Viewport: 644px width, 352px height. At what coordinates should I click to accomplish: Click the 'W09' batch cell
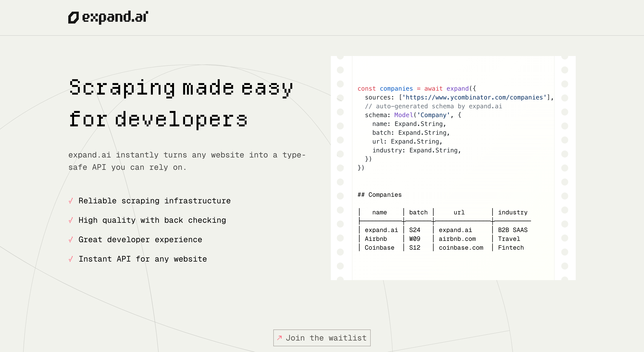pos(415,239)
